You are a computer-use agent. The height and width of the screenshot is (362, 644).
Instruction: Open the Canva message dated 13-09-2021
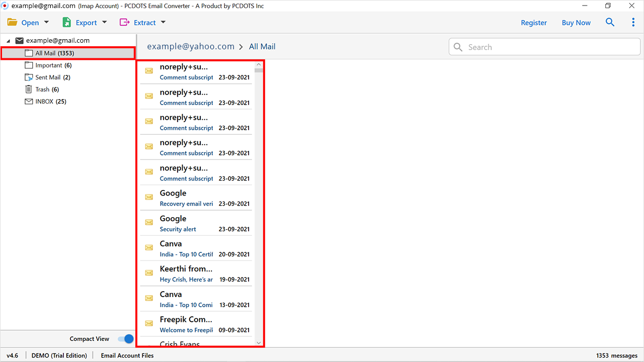coord(196,299)
